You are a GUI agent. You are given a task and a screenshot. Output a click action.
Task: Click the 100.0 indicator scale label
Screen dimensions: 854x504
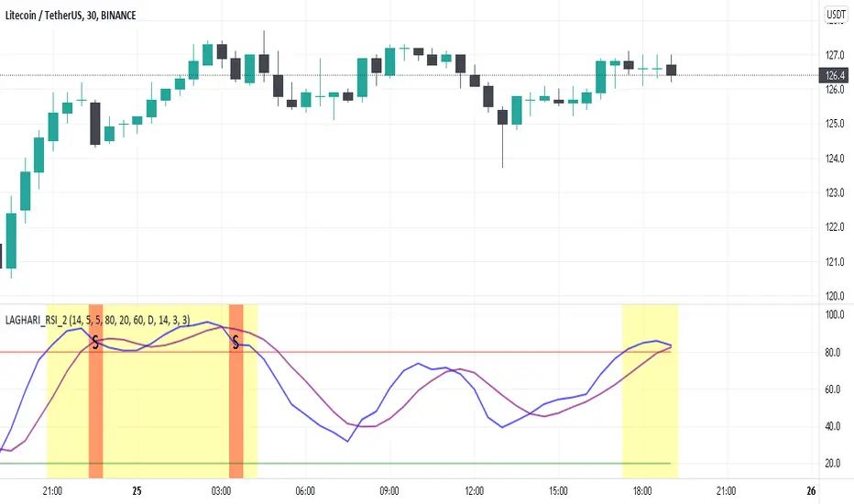835,315
